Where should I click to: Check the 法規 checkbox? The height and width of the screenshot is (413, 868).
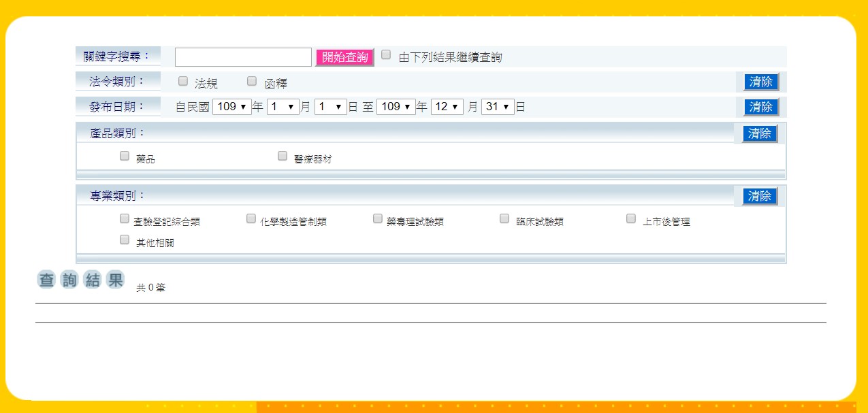183,81
